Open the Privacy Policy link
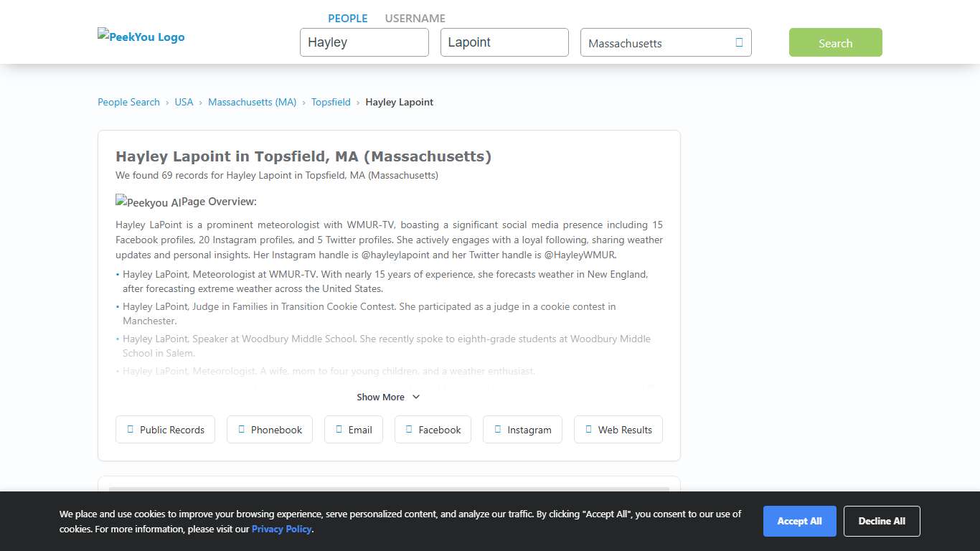Image resolution: width=980 pixels, height=551 pixels. (281, 529)
